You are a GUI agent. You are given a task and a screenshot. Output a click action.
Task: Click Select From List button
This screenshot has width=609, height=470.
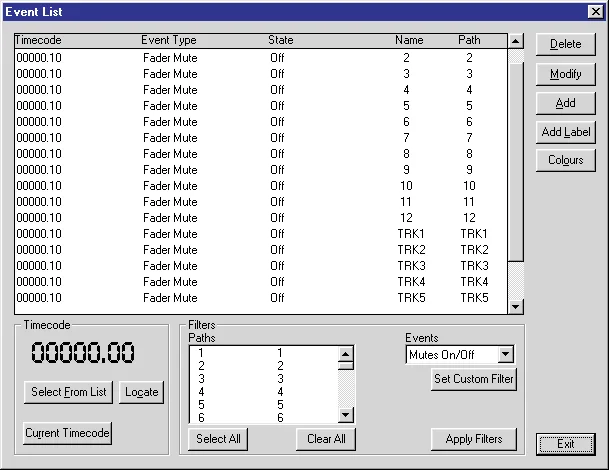pos(68,392)
